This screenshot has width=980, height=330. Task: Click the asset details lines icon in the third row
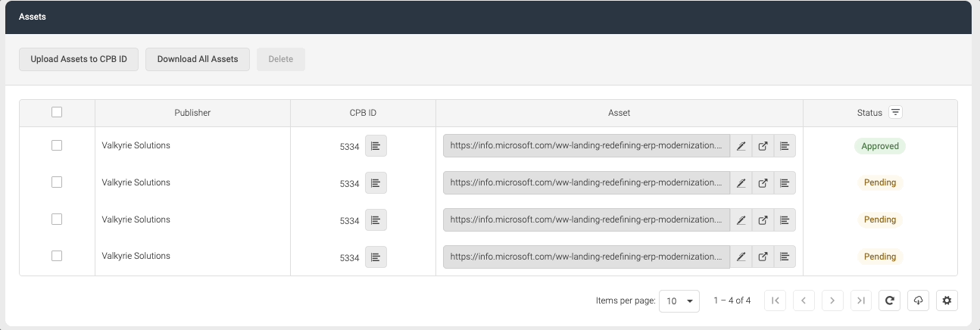tap(785, 220)
